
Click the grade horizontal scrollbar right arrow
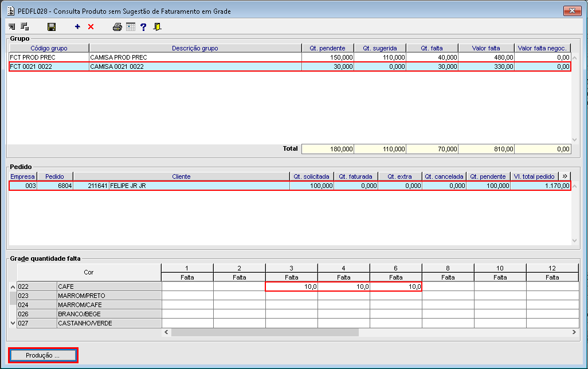(574, 332)
